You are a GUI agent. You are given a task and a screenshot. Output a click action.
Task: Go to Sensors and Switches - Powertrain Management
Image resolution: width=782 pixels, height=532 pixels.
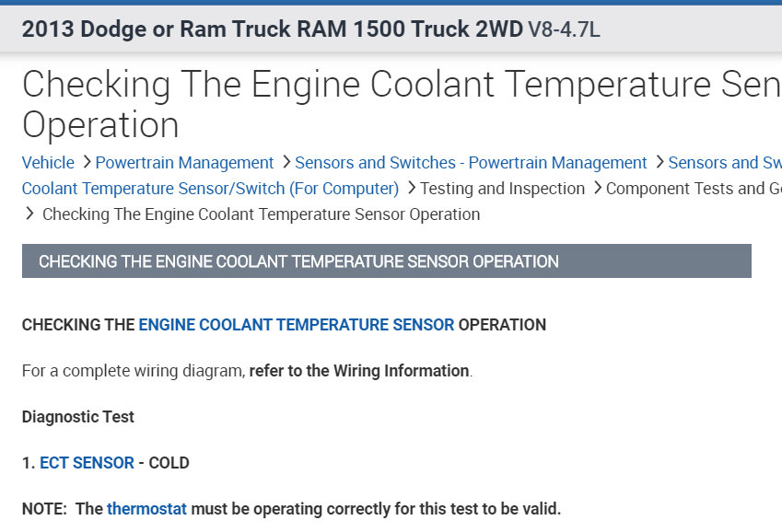pos(471,163)
